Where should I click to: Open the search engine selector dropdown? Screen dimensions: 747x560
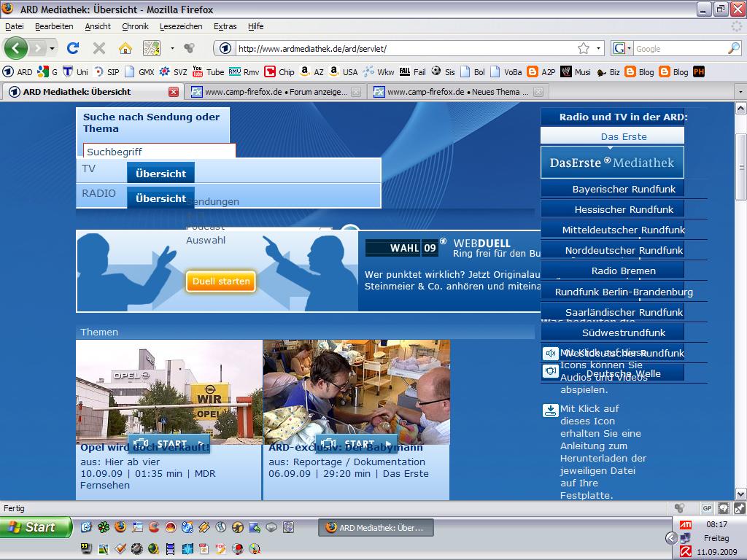[622, 48]
